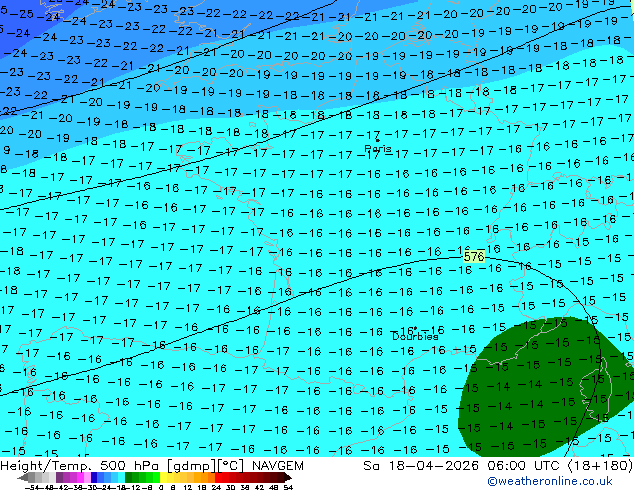The height and width of the screenshot is (490, 634).
Task: Click the Dourbies location label
Action: 415,336
